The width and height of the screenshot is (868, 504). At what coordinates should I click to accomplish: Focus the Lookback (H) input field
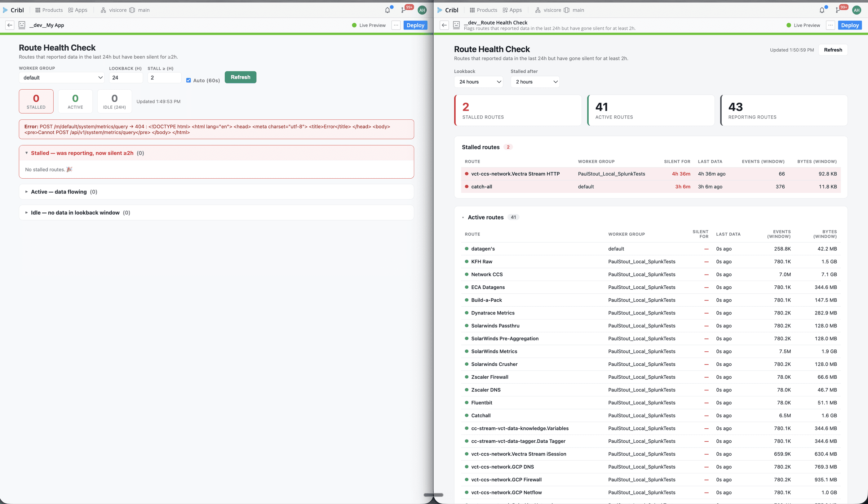[x=126, y=78]
